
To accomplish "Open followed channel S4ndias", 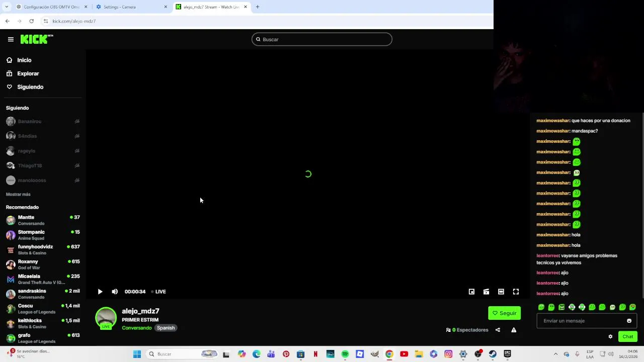I will (x=43, y=136).
